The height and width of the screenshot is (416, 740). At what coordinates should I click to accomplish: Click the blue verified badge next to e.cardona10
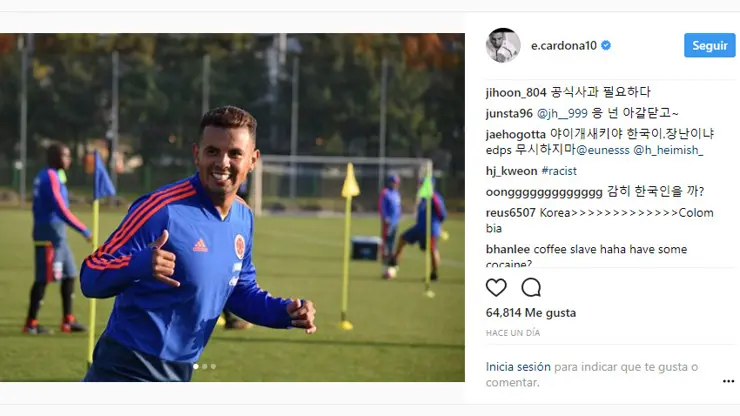(606, 45)
